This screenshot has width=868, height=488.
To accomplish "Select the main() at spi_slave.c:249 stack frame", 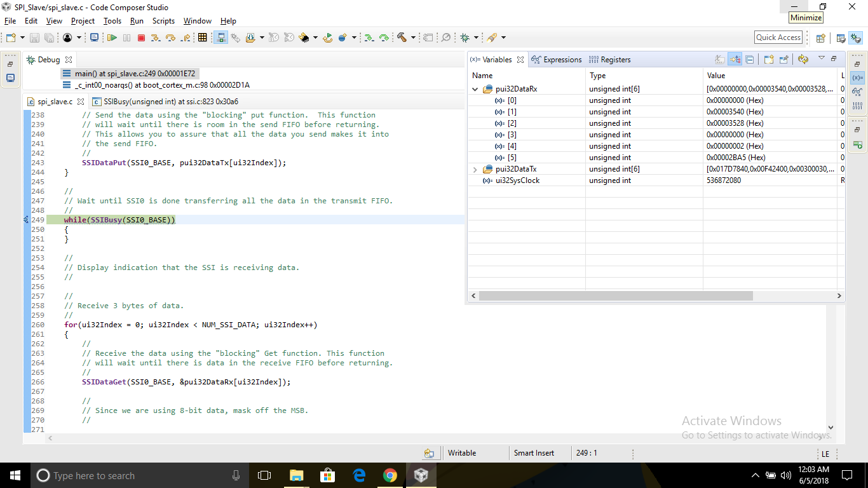I will [x=129, y=74].
